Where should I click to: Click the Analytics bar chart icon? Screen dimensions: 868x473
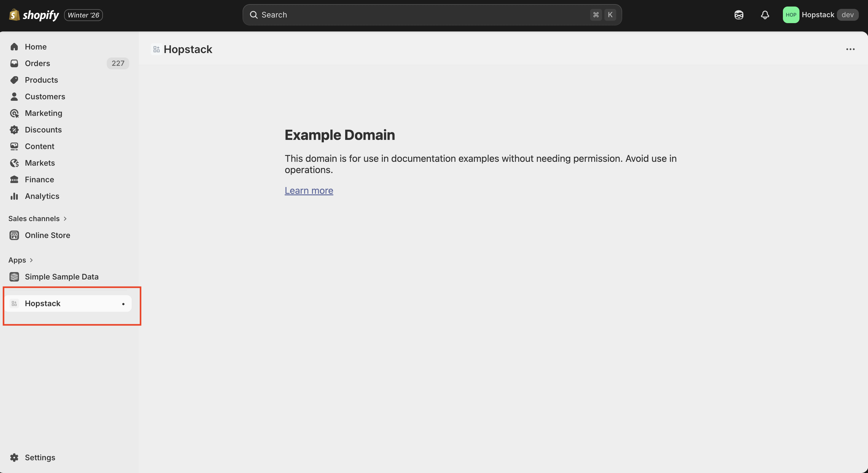(x=14, y=196)
